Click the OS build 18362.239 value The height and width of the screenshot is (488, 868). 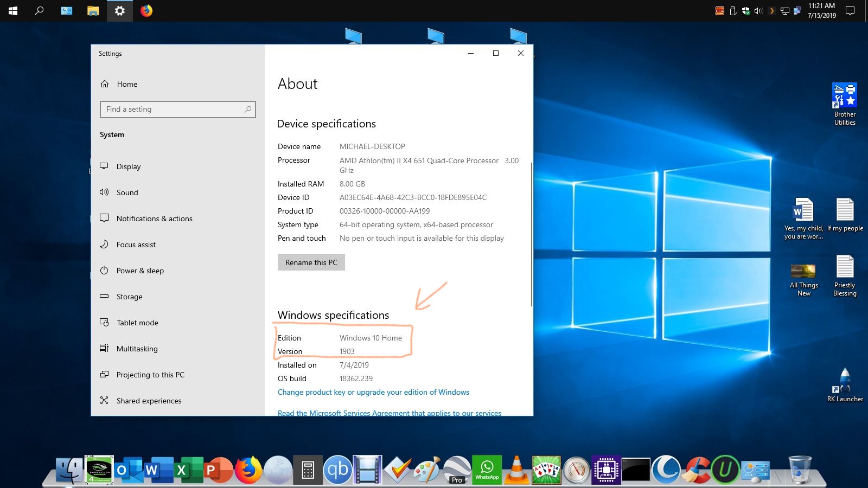356,378
